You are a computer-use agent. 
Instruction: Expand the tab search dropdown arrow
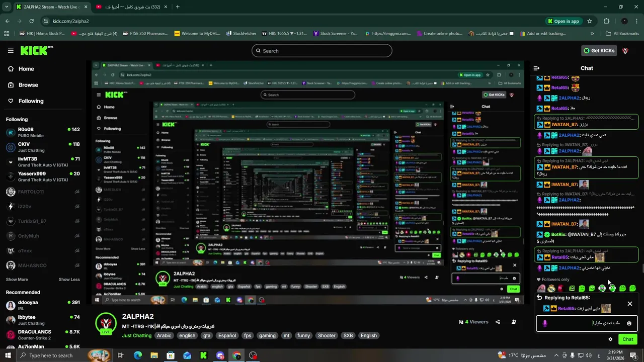coord(7,7)
